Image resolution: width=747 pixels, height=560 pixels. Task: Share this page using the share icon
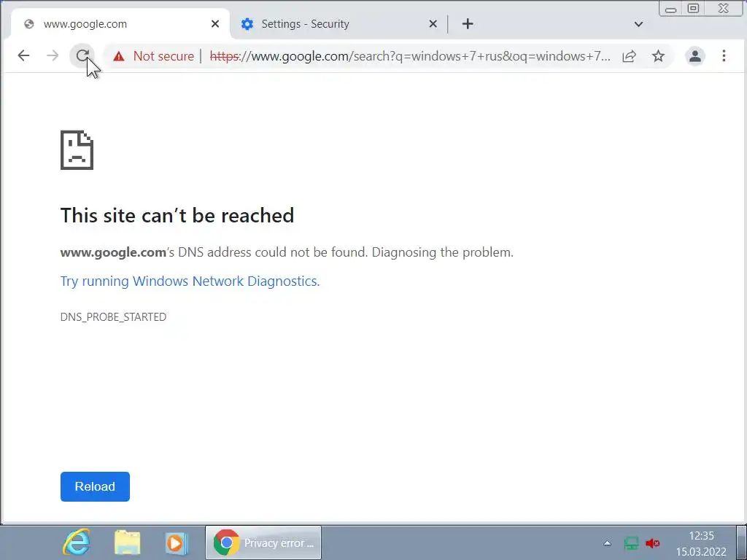tap(629, 56)
